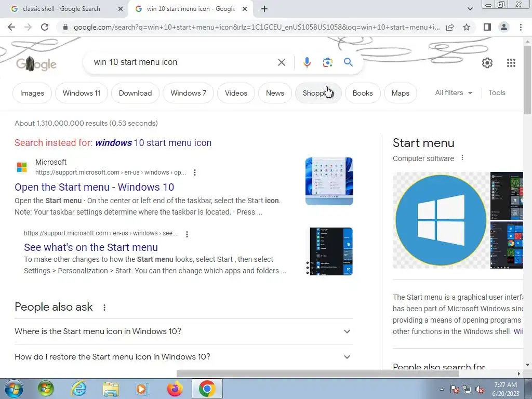
Task: Open All filters dropdown
Action: click(454, 92)
